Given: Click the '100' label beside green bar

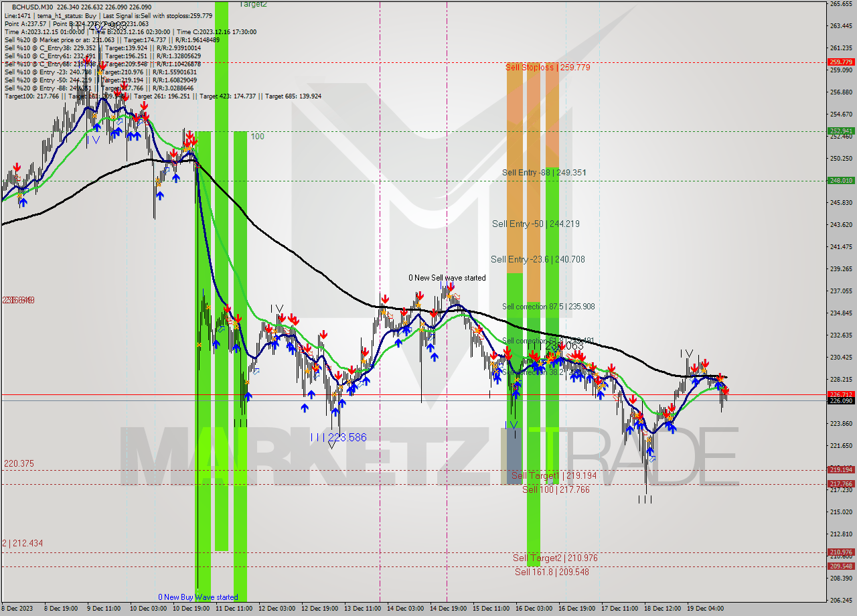Looking at the screenshot, I should click(257, 137).
